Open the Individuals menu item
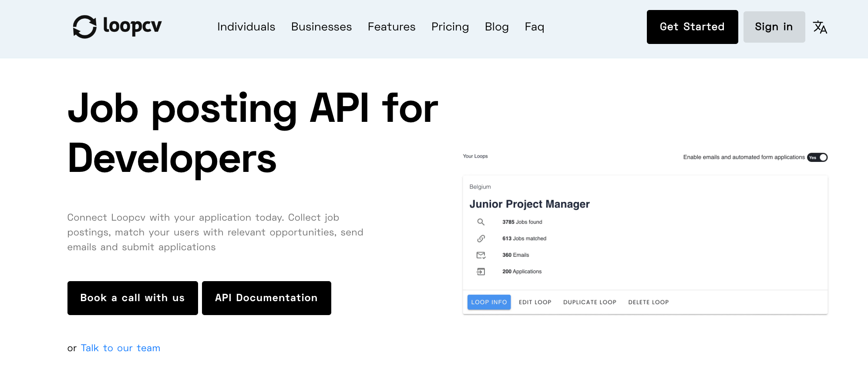The image size is (868, 376). coord(246,27)
